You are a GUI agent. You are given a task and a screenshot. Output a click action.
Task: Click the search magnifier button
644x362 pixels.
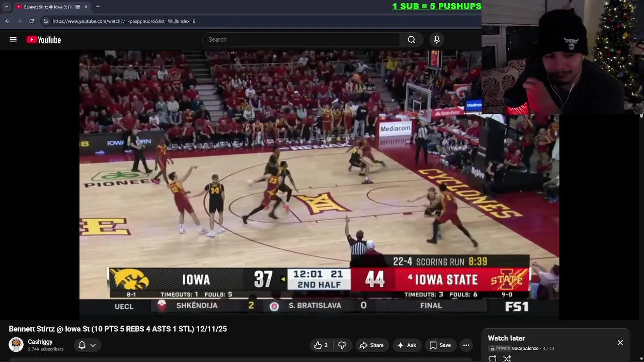click(x=412, y=40)
